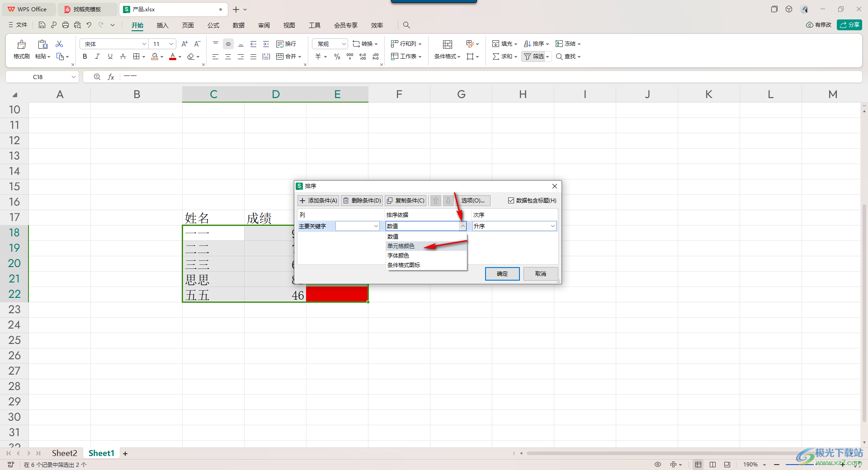Open the 公式 ribbon tab

pos(213,25)
